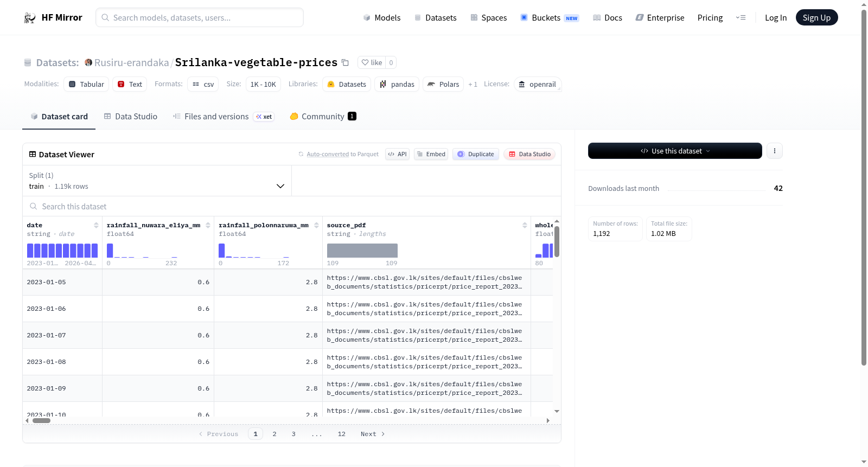
Task: Go to the Pricing page
Action: [x=710, y=18]
